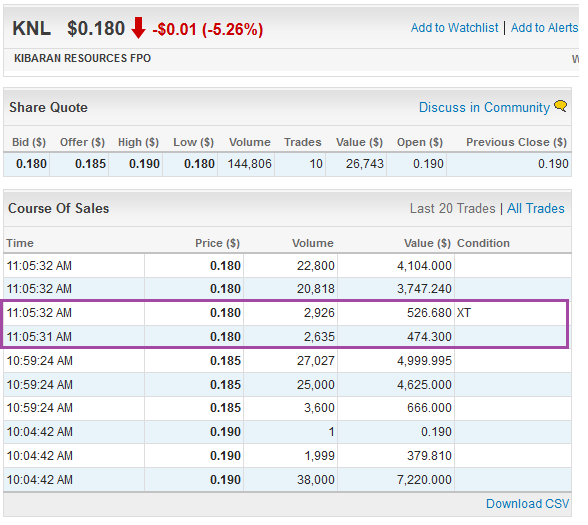Click the single-share 0.190 trade row
Viewport: 588px width, 525px height.
pyautogui.click(x=287, y=432)
